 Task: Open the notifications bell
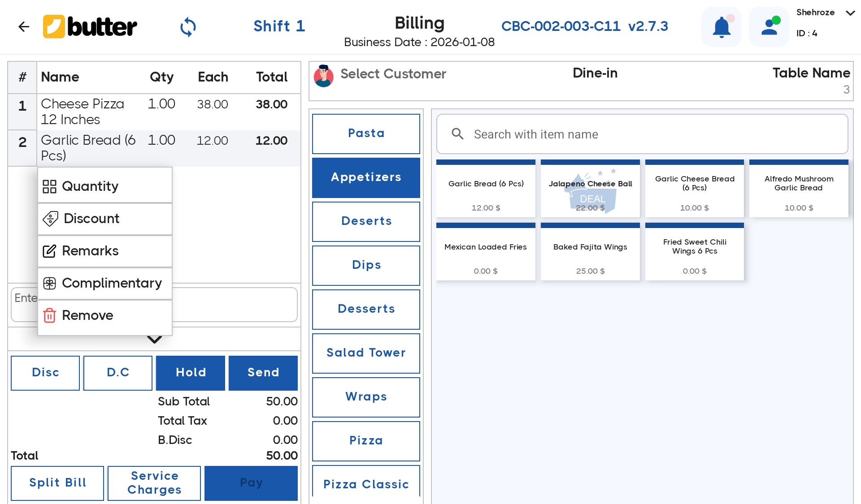click(721, 27)
